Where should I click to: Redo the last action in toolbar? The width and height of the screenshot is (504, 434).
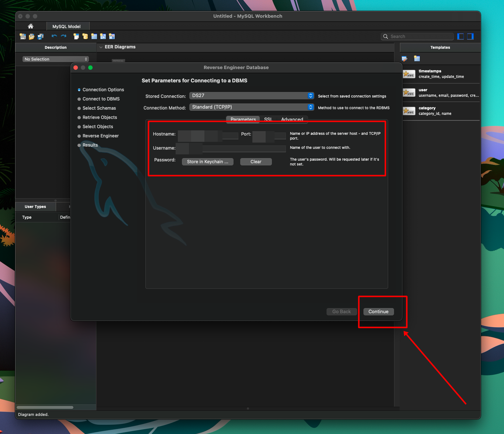63,36
